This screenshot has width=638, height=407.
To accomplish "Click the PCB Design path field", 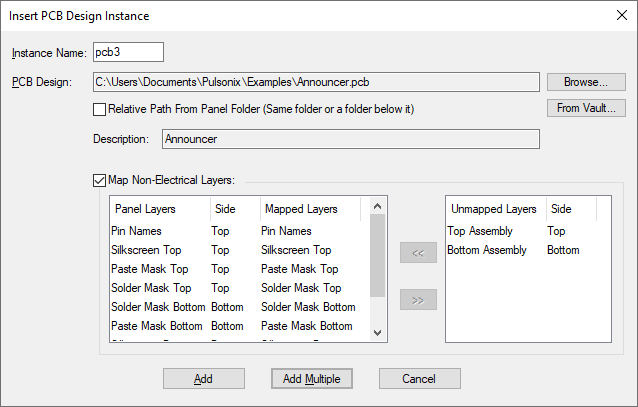I will pyautogui.click(x=315, y=81).
